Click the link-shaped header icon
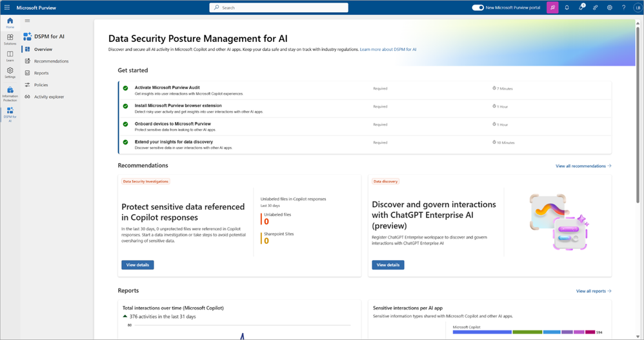Screen dimensions: 644x340 pos(595,7)
